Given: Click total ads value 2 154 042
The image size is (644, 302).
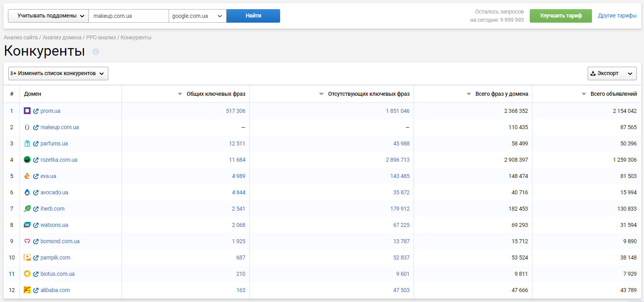Looking at the screenshot, I should click(625, 111).
